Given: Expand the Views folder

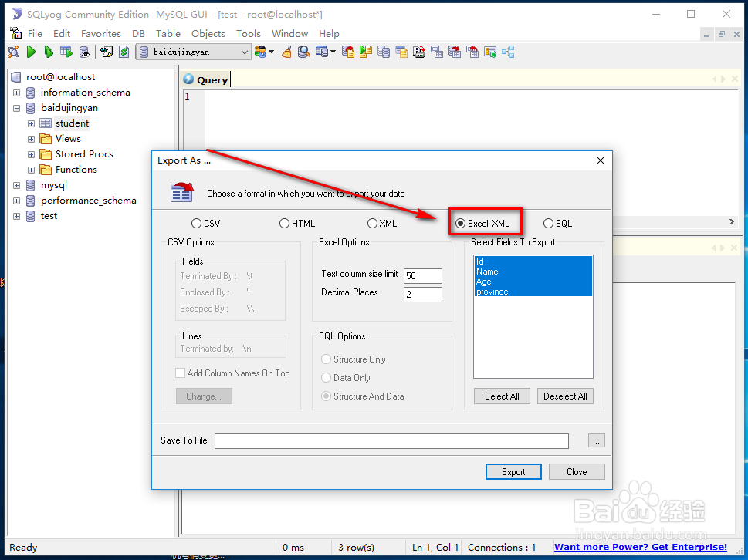Looking at the screenshot, I should tap(31, 139).
